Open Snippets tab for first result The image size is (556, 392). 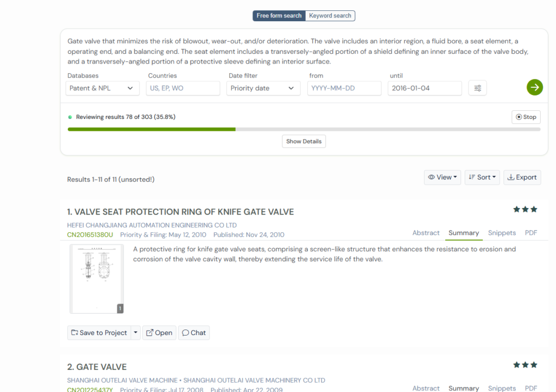coord(502,233)
